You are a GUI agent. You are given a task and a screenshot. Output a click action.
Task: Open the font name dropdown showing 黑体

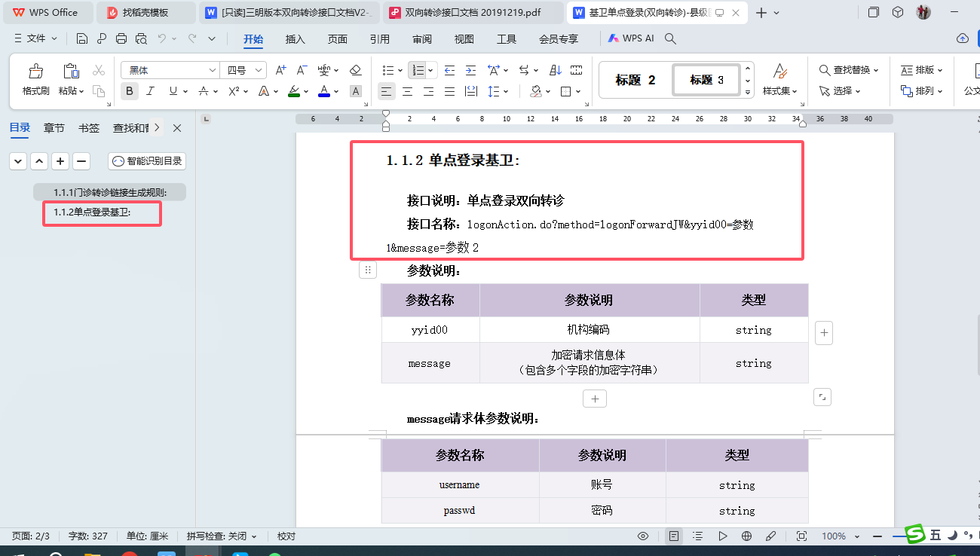click(213, 70)
